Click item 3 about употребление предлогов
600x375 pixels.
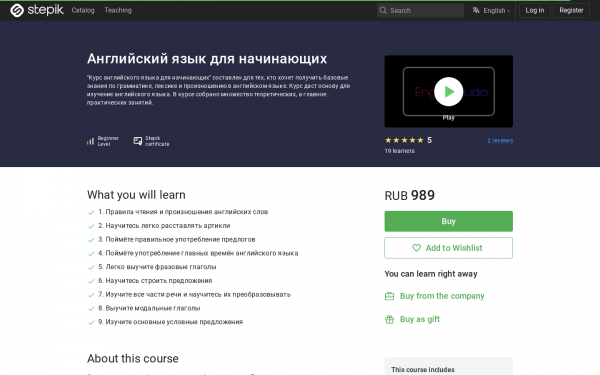[x=177, y=240]
